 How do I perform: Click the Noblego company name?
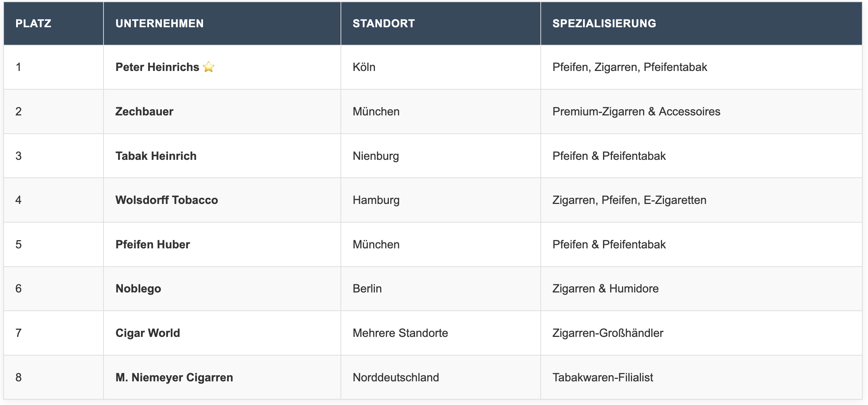tap(138, 289)
